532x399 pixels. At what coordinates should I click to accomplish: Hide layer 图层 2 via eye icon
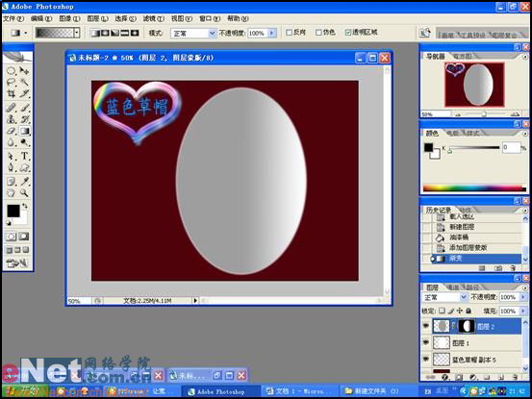coord(426,326)
